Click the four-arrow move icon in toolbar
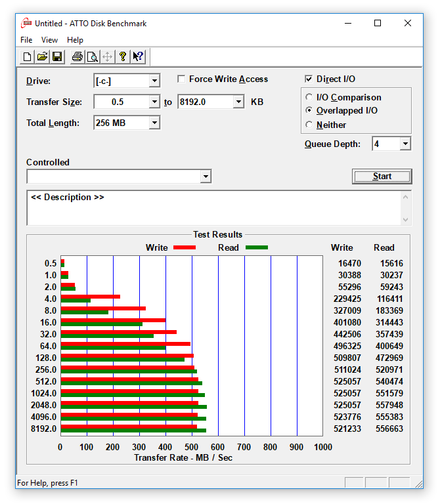The width and height of the screenshot is (440, 504). tap(107, 56)
